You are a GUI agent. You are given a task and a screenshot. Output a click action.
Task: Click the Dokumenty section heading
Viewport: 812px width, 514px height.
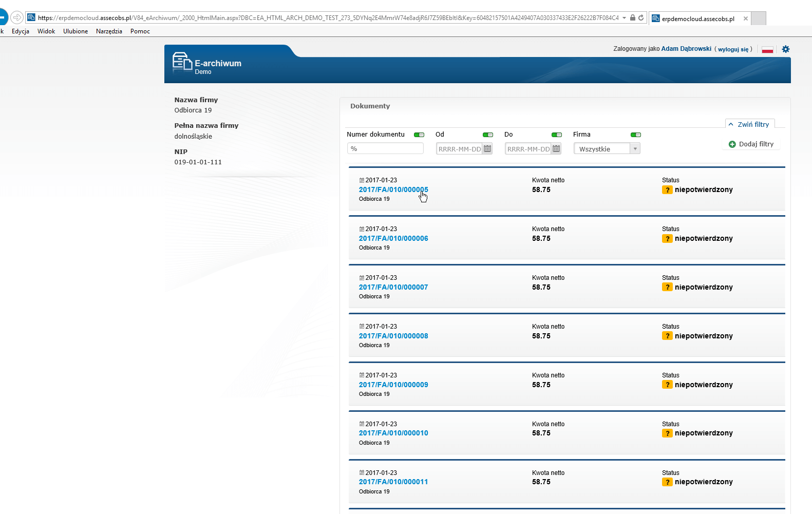pos(370,106)
